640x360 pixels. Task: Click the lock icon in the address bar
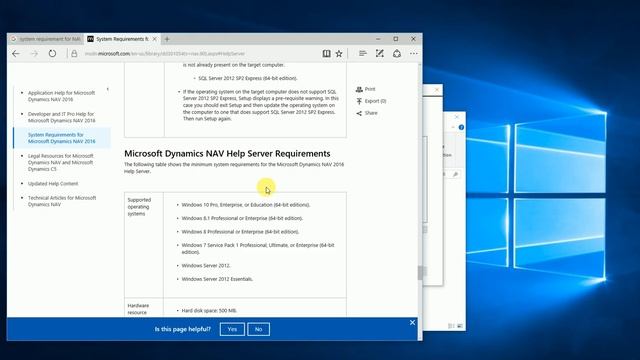click(74, 53)
